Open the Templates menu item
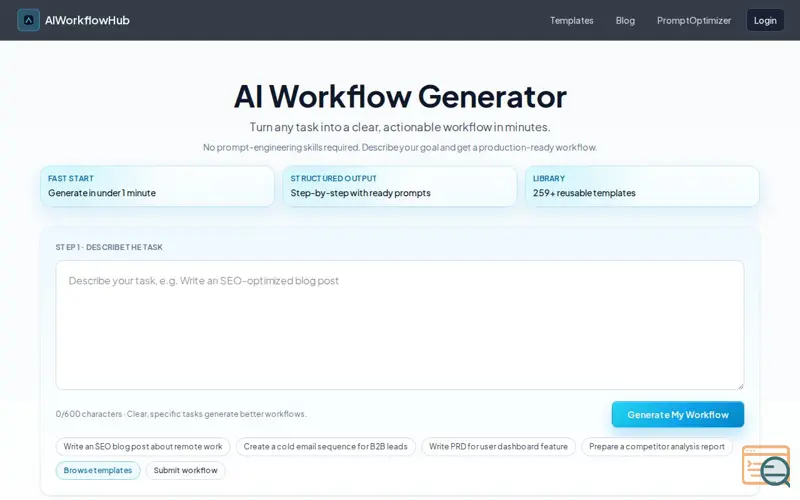Image resolution: width=800 pixels, height=500 pixels. tap(571, 20)
